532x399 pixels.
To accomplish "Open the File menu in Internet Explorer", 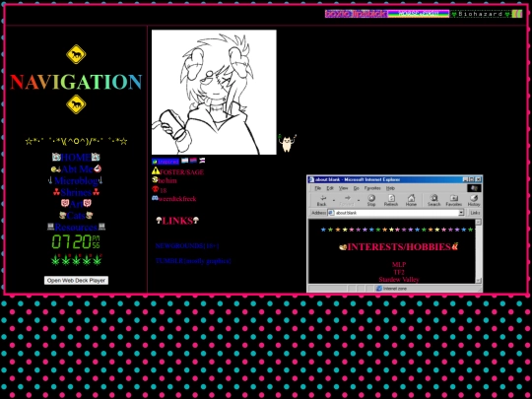I will (317, 188).
